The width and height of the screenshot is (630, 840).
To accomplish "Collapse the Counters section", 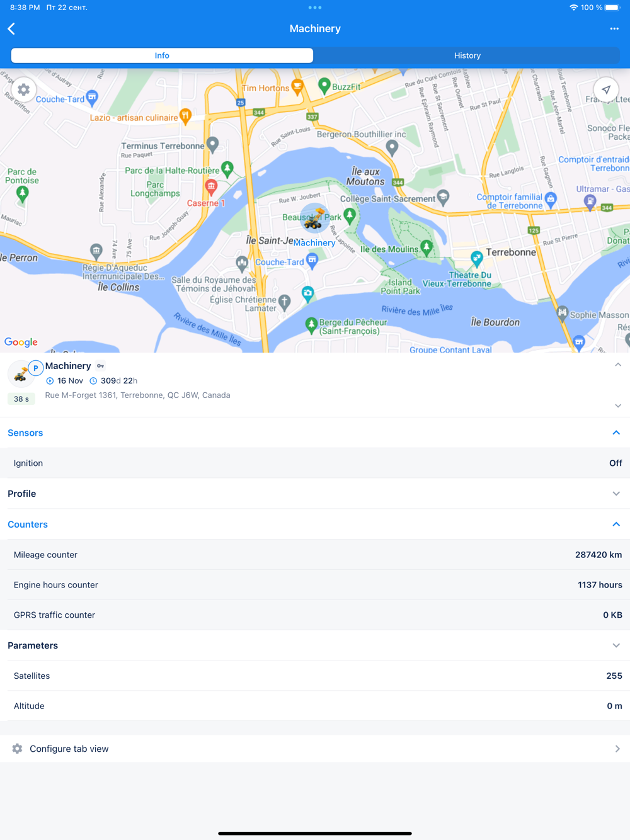I will (x=616, y=525).
